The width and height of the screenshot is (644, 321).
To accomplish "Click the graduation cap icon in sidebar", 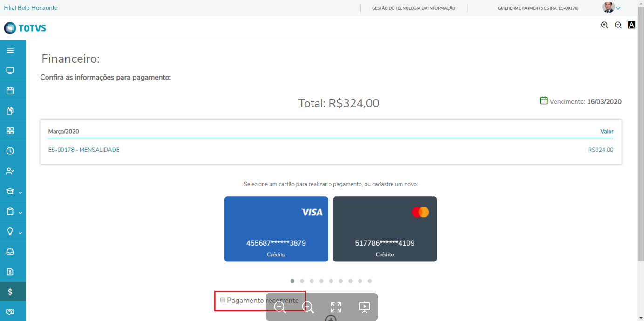I will tap(10, 191).
